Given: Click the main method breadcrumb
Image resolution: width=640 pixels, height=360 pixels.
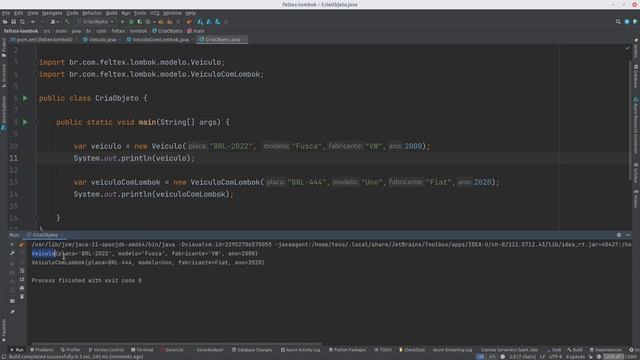Looking at the screenshot, I should (196, 31).
